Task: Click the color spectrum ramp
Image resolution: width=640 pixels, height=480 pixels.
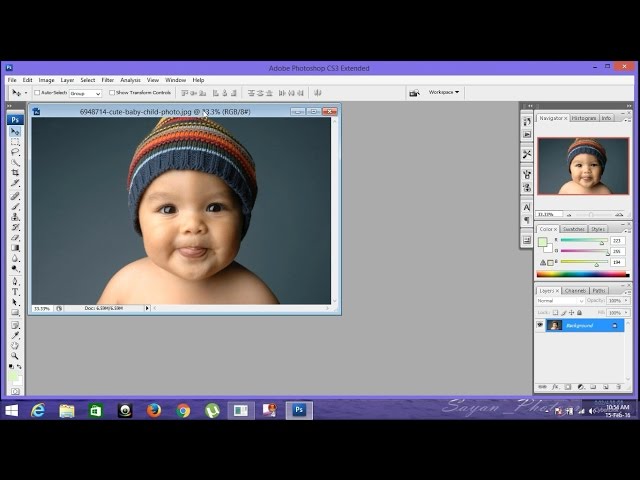Action: click(582, 274)
